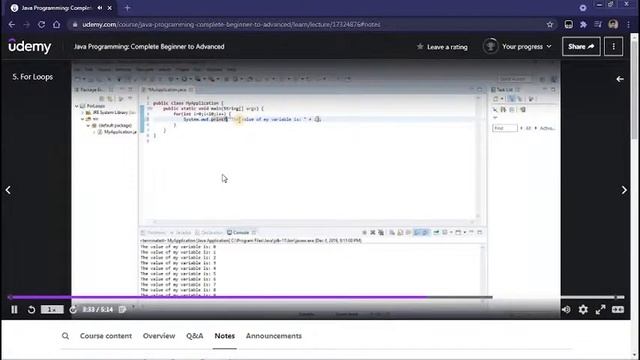Click Leave a rating
This screenshot has width=640, height=360.
(x=442, y=47)
